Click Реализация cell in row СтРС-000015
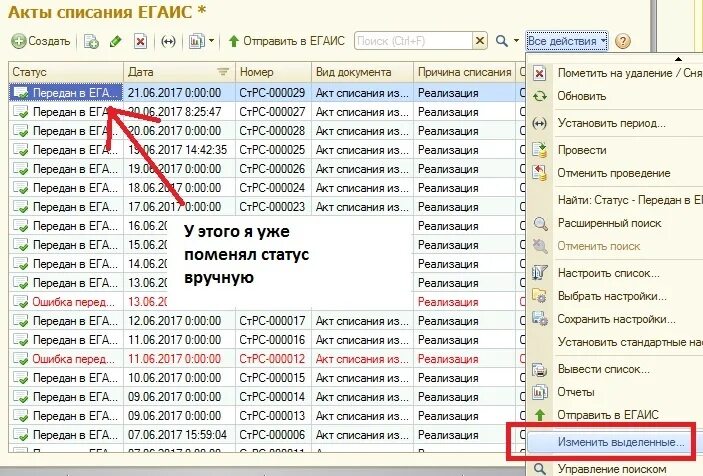Screen dimensions: 703x476 pos(464,378)
